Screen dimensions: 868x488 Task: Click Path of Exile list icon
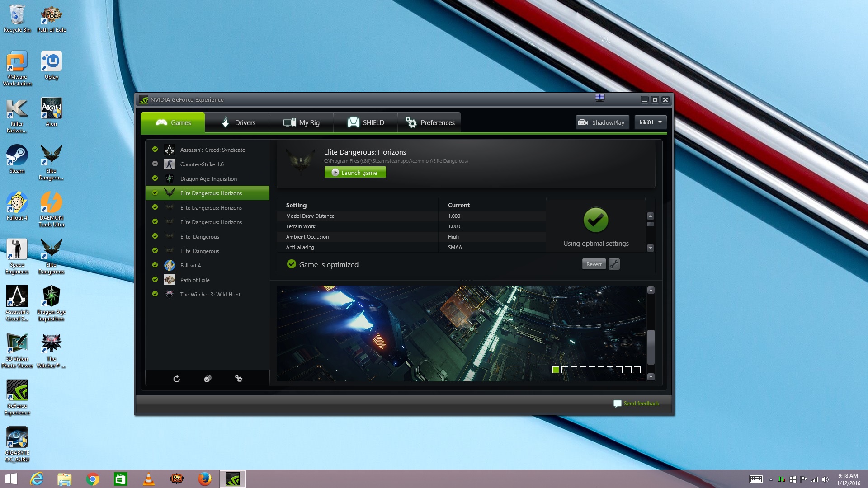coord(170,280)
